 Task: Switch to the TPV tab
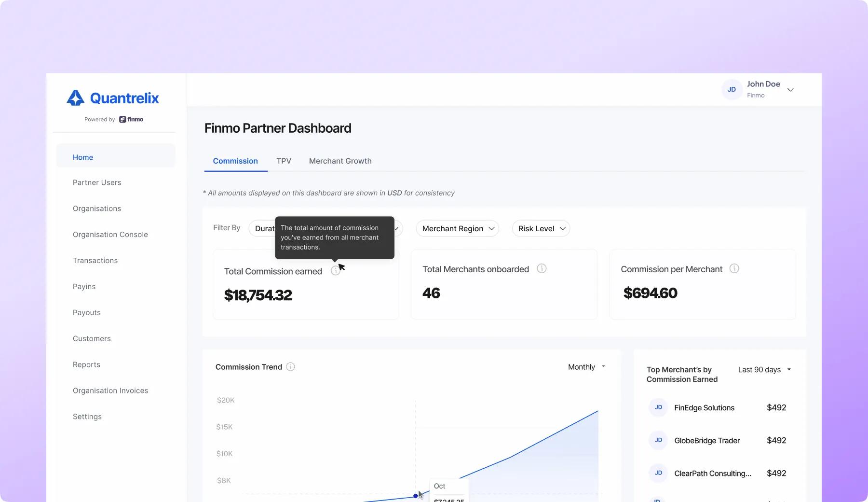click(284, 161)
